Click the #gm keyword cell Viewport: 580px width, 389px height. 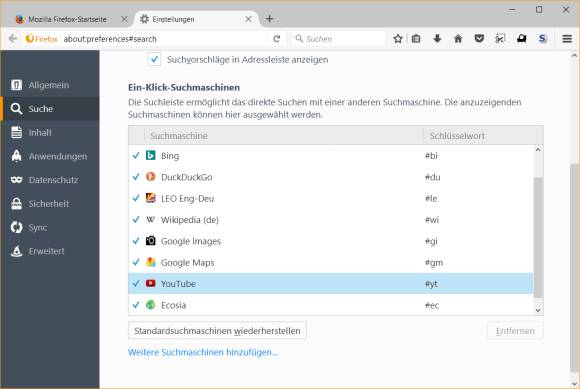(434, 263)
